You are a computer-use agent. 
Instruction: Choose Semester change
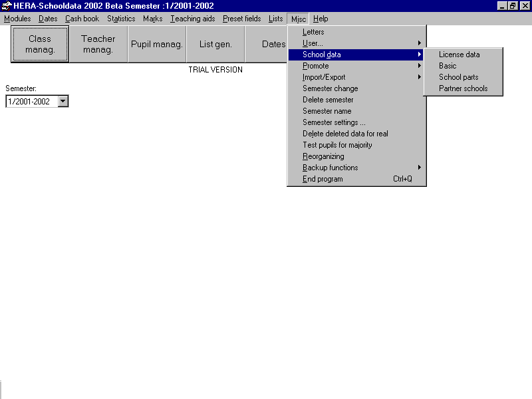click(x=356, y=88)
